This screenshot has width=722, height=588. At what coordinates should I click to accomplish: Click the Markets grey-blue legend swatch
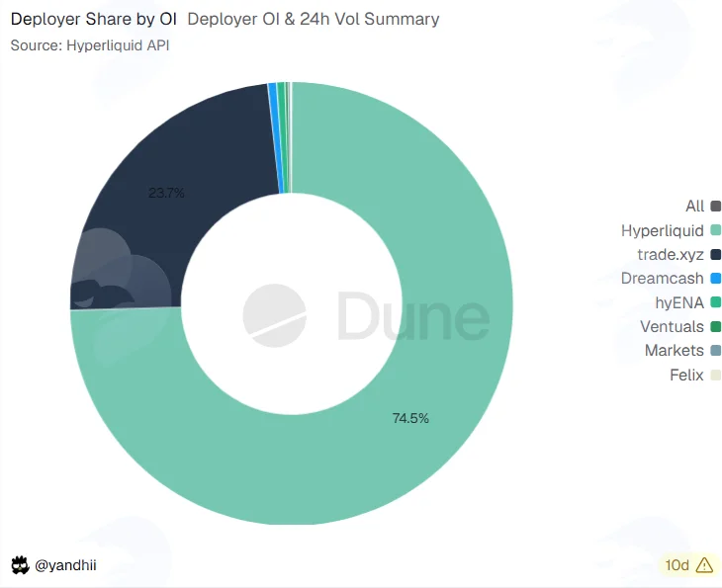point(715,351)
